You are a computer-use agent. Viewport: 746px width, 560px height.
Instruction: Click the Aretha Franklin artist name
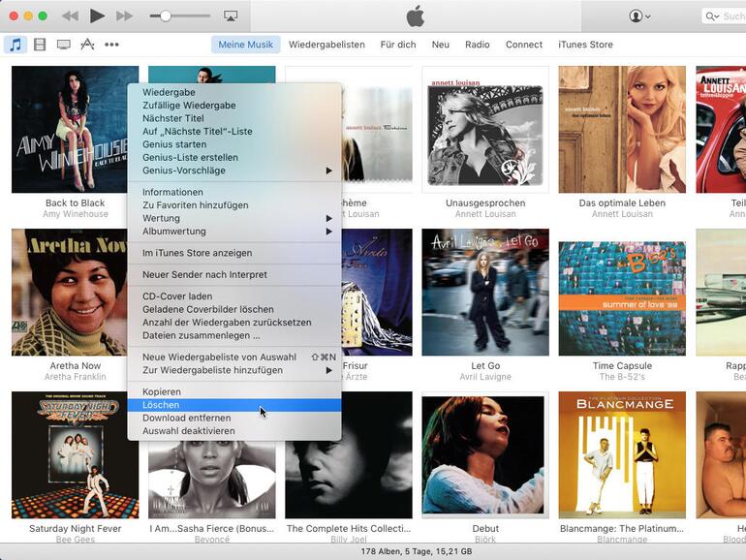(x=76, y=377)
